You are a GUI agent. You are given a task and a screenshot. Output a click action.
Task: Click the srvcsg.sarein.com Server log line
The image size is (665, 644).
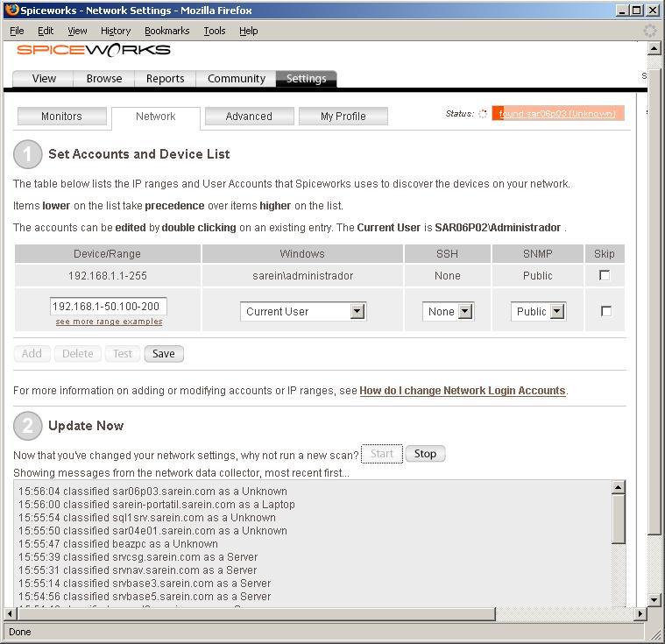click(x=138, y=557)
